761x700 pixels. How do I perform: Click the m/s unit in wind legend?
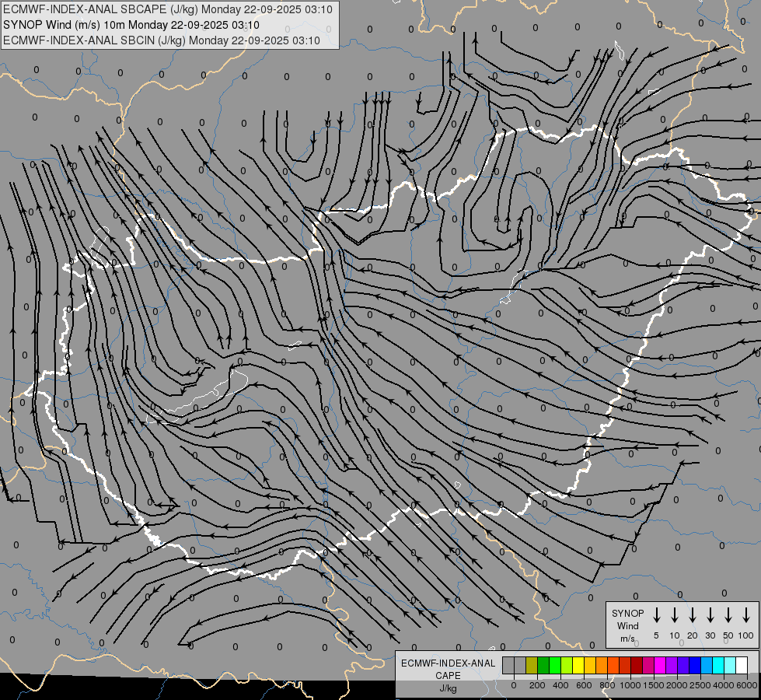tap(627, 639)
